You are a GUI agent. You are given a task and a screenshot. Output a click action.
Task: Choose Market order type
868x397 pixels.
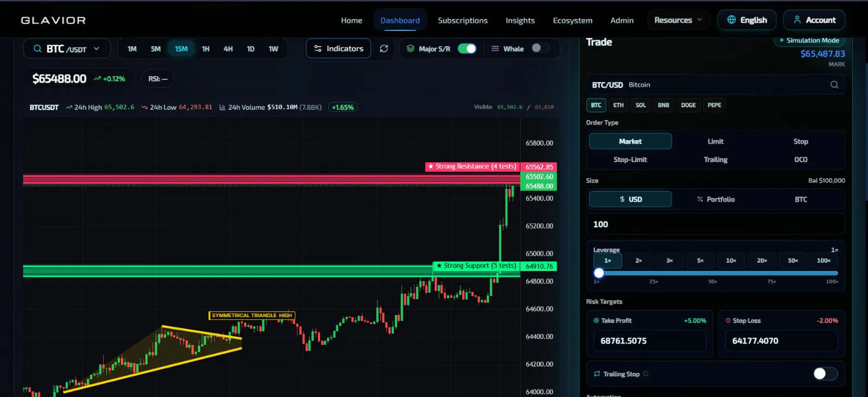(x=630, y=141)
